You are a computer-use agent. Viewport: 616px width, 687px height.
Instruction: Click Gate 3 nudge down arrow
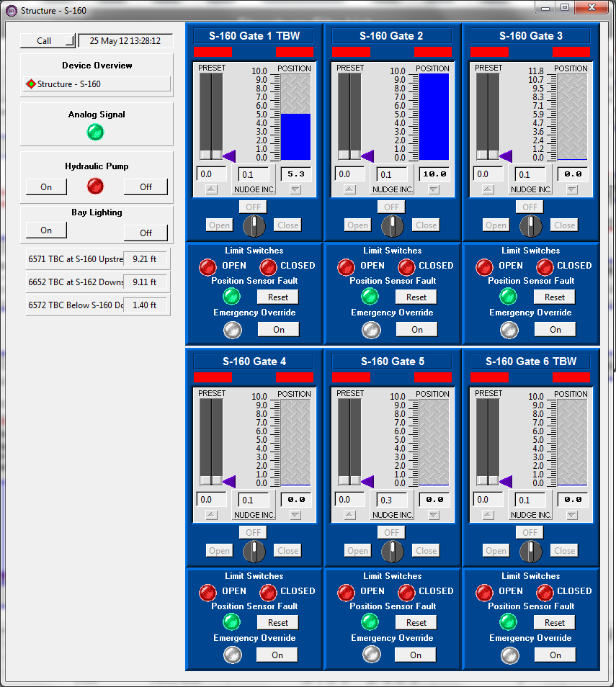[572, 189]
